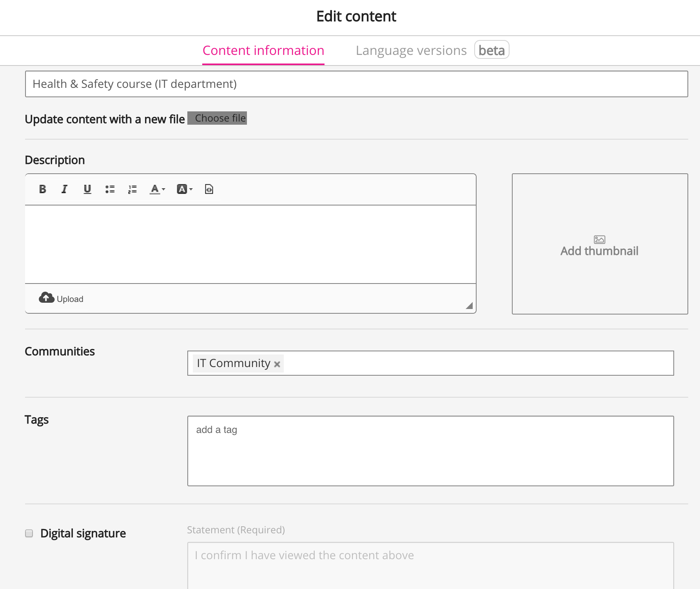Screen dimensions: 700x589
Task: Remove the IT Community tag
Action: tap(277, 364)
